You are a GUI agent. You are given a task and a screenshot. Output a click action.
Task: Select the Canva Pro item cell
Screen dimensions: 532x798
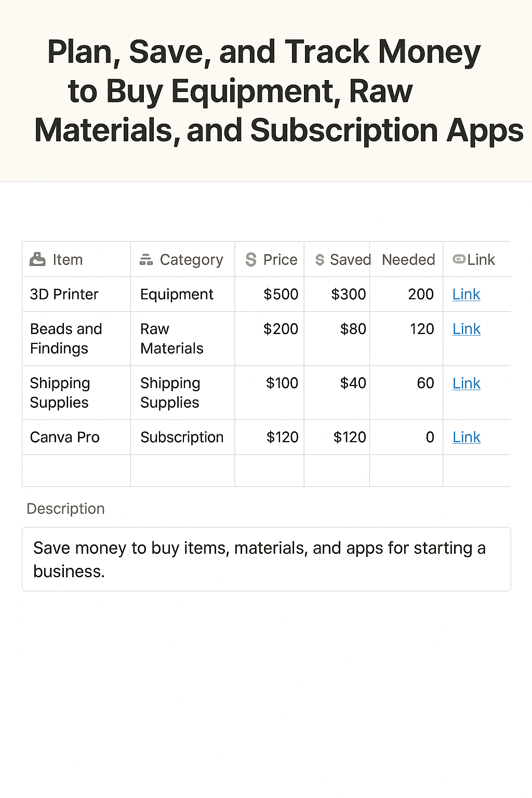coord(65,437)
